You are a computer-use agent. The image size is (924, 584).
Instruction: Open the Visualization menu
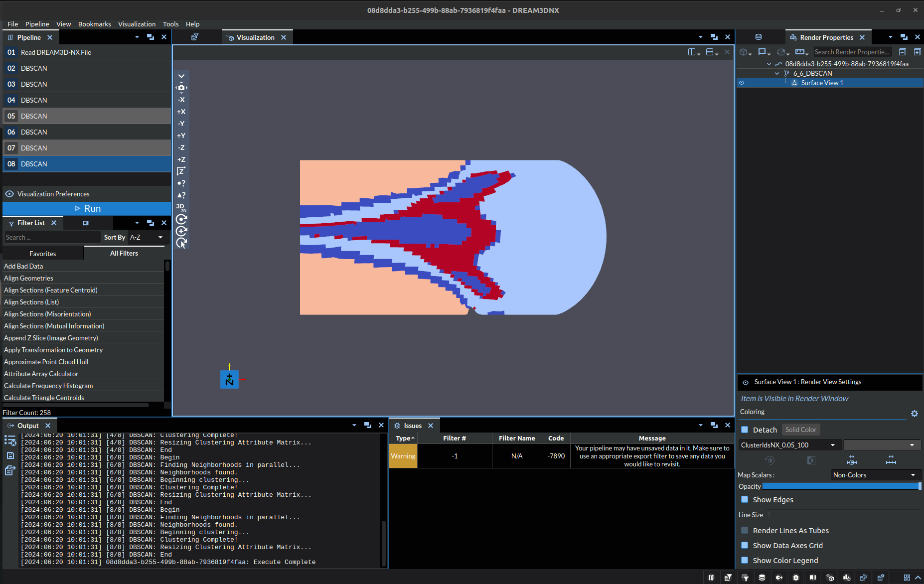(x=137, y=24)
